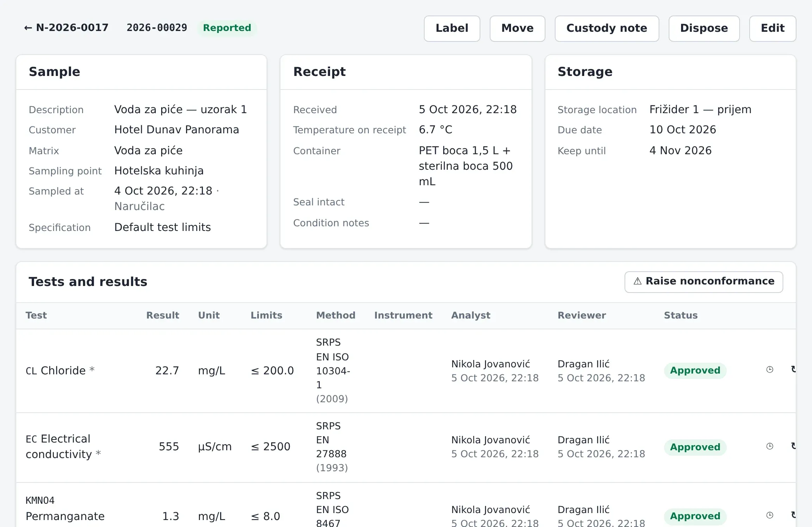The height and width of the screenshot is (527, 812).
Task: Click Approved status in Chloride row
Action: tap(695, 371)
